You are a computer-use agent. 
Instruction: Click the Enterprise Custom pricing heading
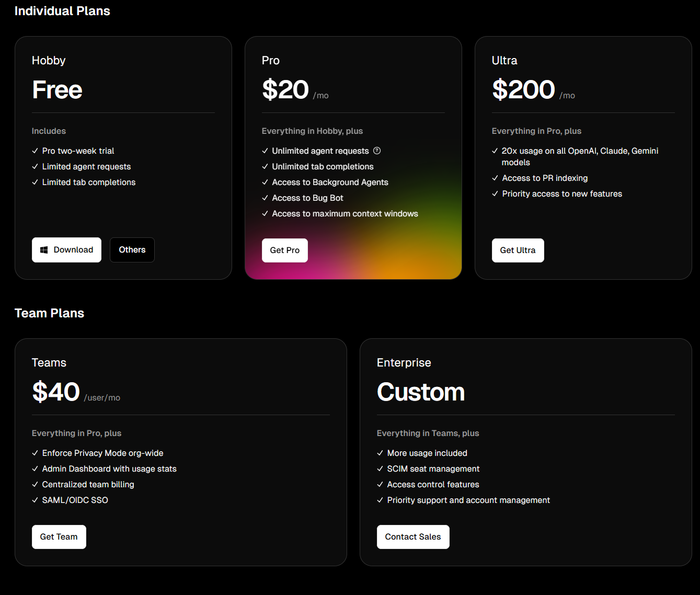point(421,392)
